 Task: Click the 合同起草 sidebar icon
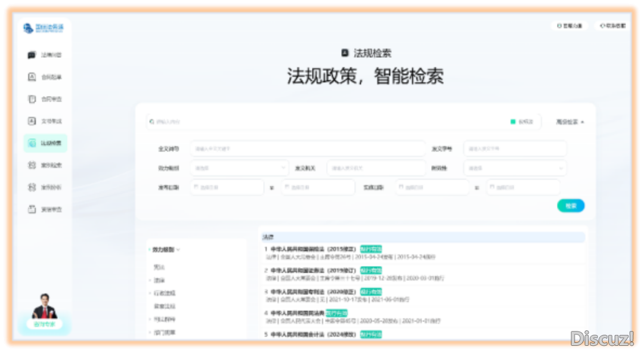click(32, 77)
